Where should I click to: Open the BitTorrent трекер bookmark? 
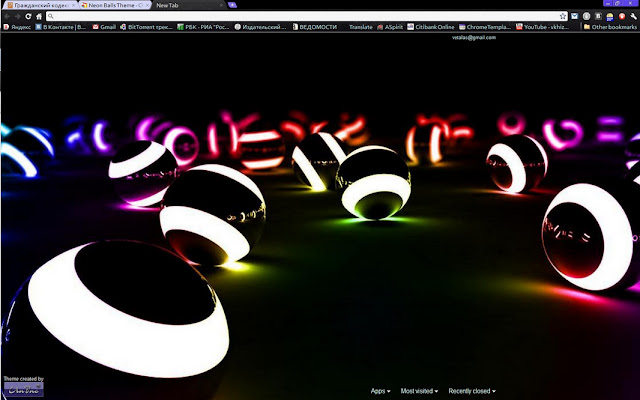147,27
